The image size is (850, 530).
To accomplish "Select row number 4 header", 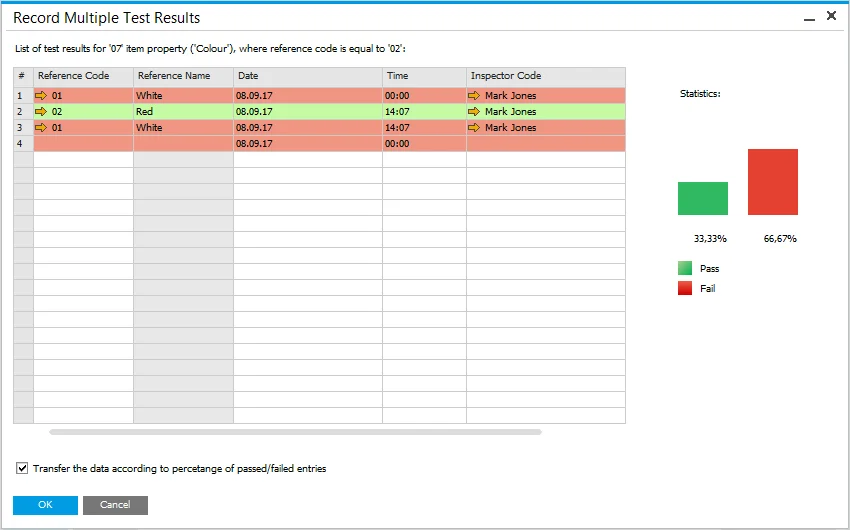I will pos(22,144).
